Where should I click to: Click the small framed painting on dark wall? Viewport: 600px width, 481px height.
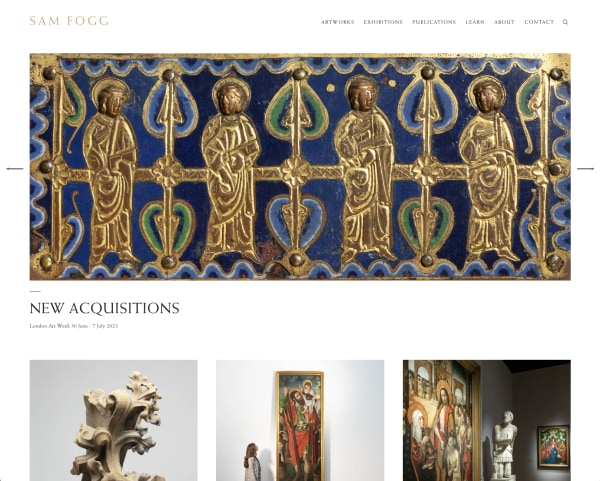click(553, 446)
